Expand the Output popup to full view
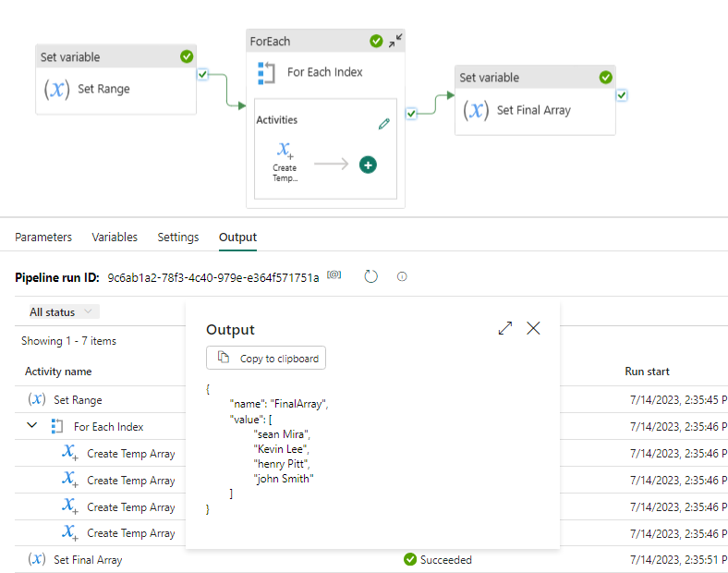This screenshot has width=728, height=573. pyautogui.click(x=505, y=328)
